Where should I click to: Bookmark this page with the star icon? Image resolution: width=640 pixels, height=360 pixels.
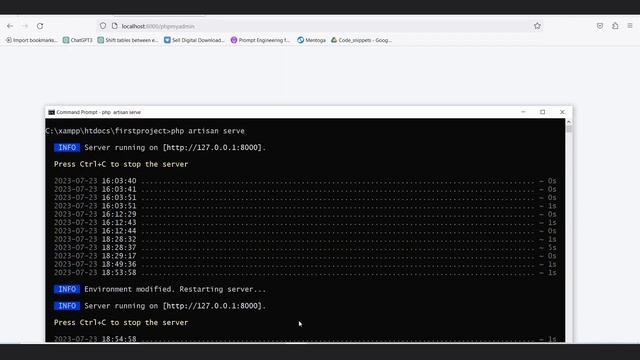click(x=537, y=26)
